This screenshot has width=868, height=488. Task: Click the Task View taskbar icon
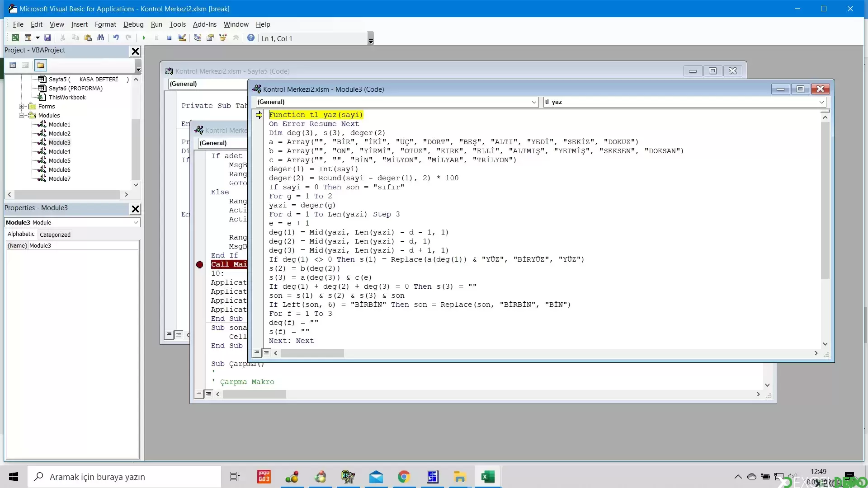coord(235,477)
